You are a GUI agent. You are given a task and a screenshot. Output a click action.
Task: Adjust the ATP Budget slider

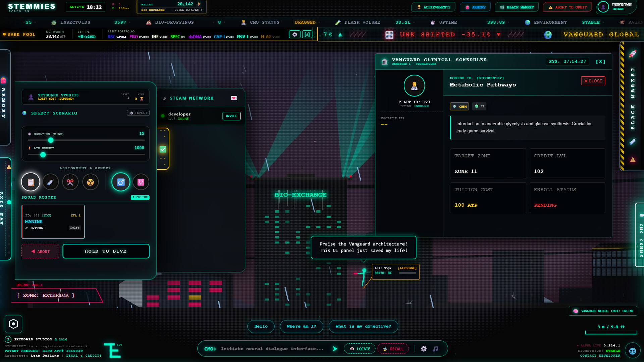click(x=86, y=155)
